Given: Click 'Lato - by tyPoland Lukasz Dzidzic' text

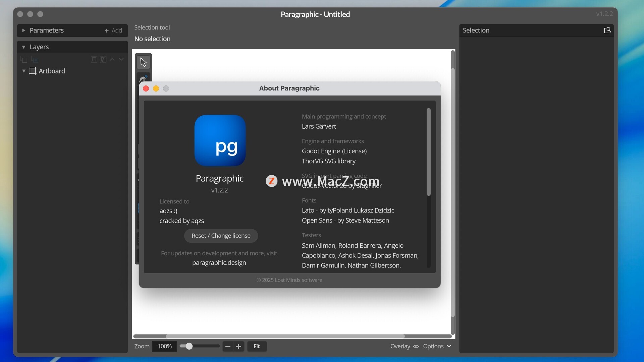Looking at the screenshot, I should [348, 210].
